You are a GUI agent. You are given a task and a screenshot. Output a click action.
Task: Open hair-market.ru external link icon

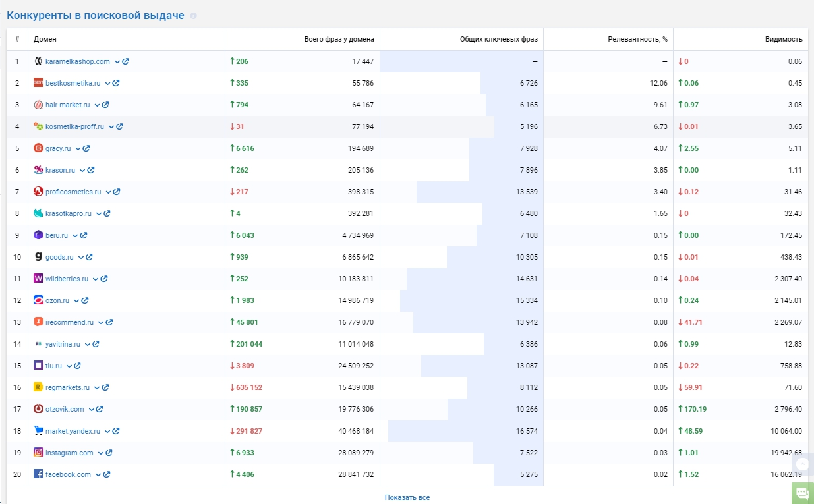point(105,105)
